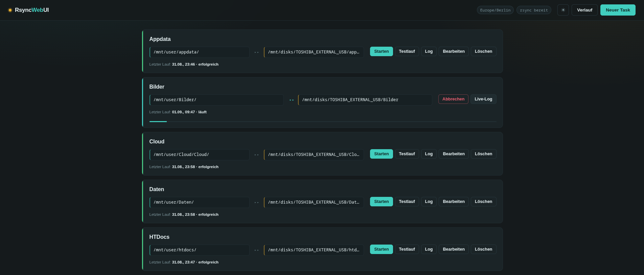
Task: Click Cloud destination path field
Action: [x=314, y=155]
